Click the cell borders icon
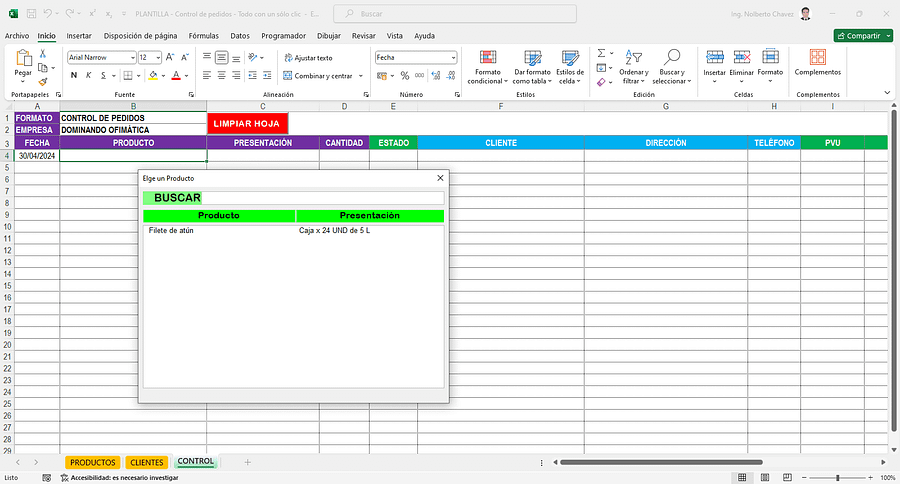The image size is (900, 484). (128, 75)
